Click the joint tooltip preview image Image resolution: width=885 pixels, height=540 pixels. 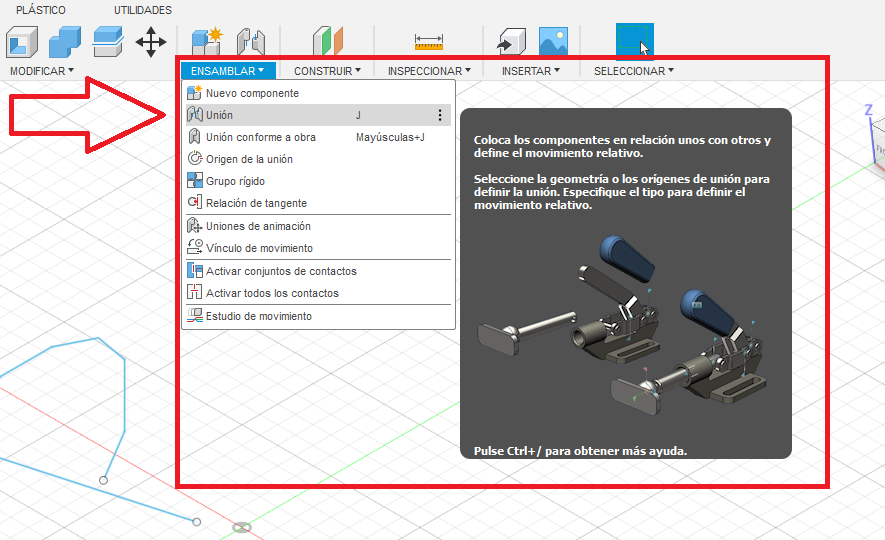point(624,324)
